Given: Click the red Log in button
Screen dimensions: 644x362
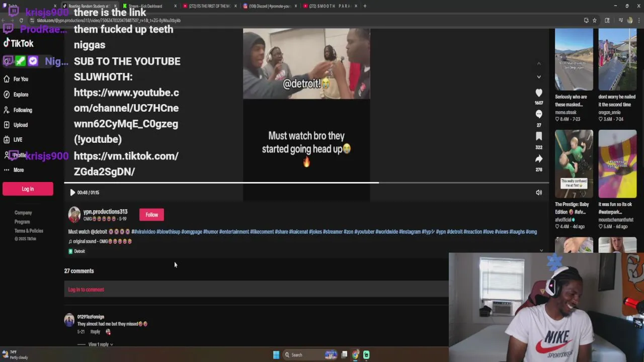Looking at the screenshot, I should pos(28,189).
